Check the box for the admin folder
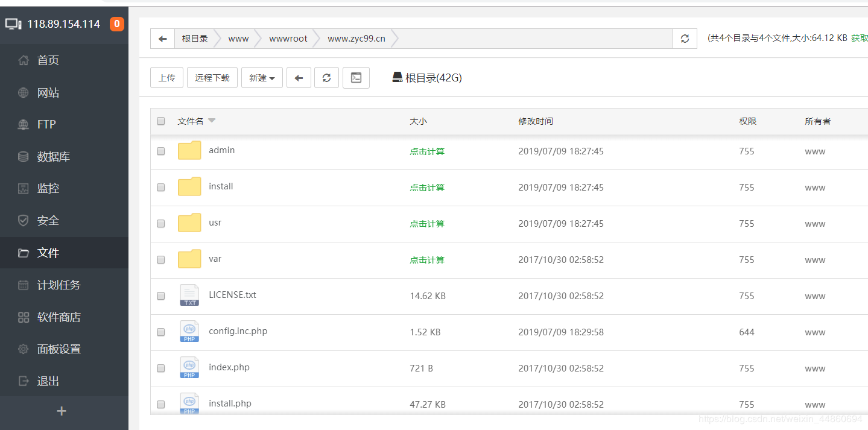Image resolution: width=868 pixels, height=430 pixels. click(161, 151)
